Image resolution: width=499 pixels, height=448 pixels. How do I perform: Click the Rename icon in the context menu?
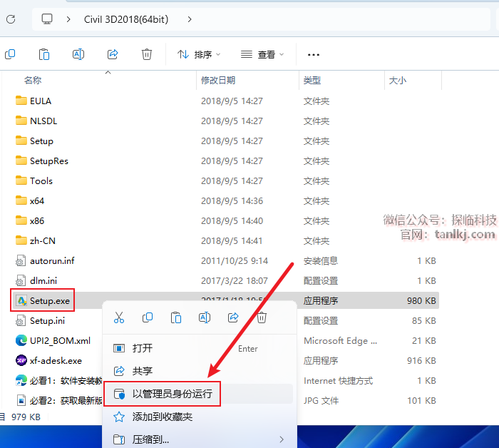pos(205,317)
